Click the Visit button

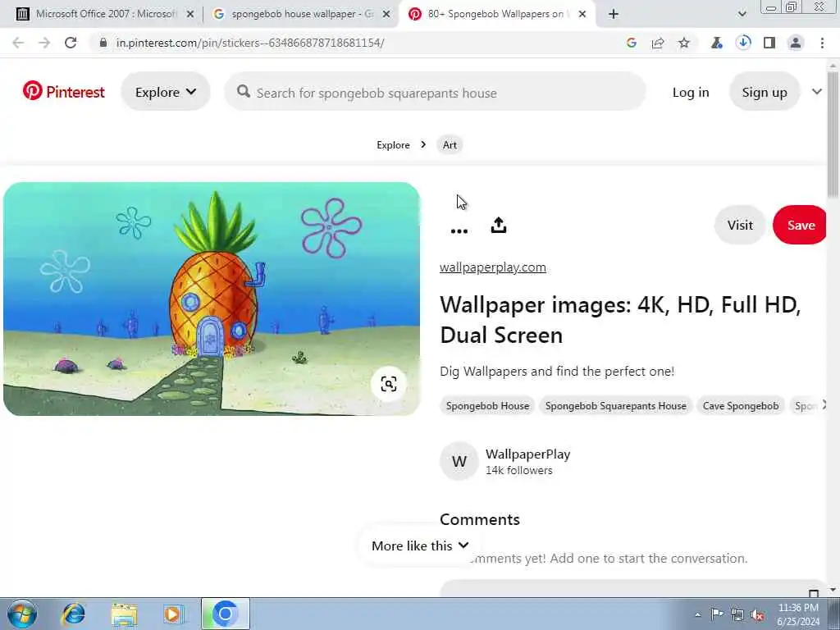pyautogui.click(x=740, y=225)
